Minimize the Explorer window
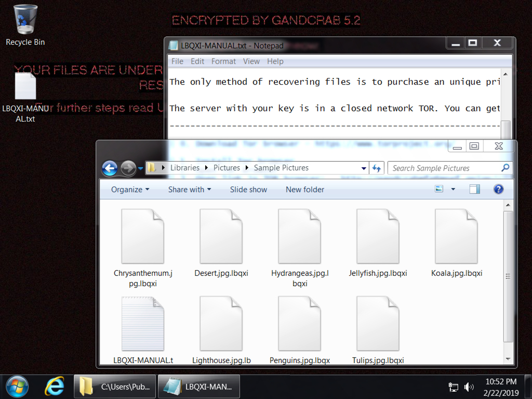532x399 pixels. (457, 146)
